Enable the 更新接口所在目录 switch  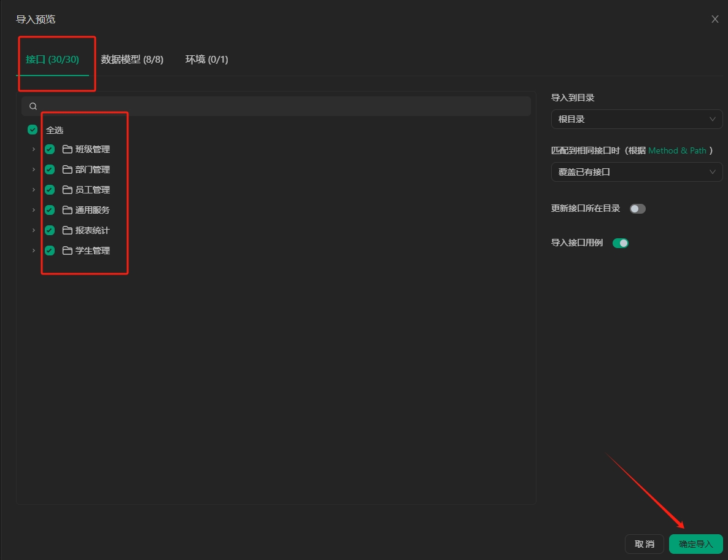point(638,209)
